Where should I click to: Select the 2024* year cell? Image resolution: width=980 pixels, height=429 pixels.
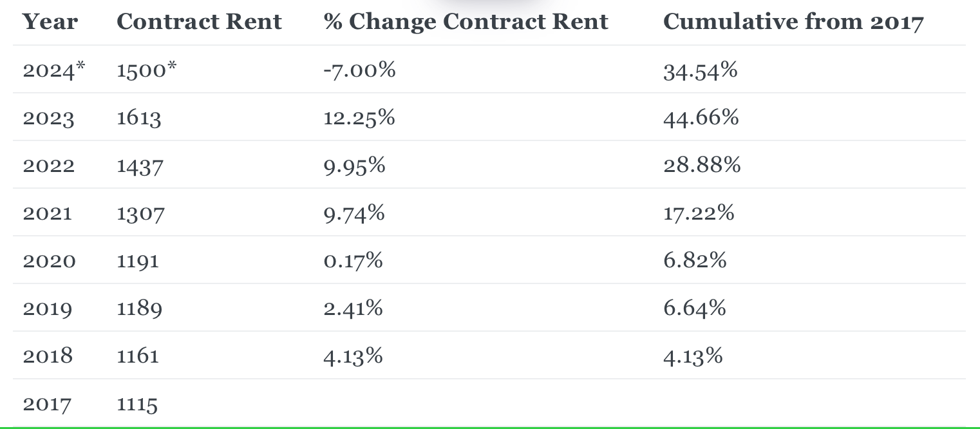(x=53, y=70)
